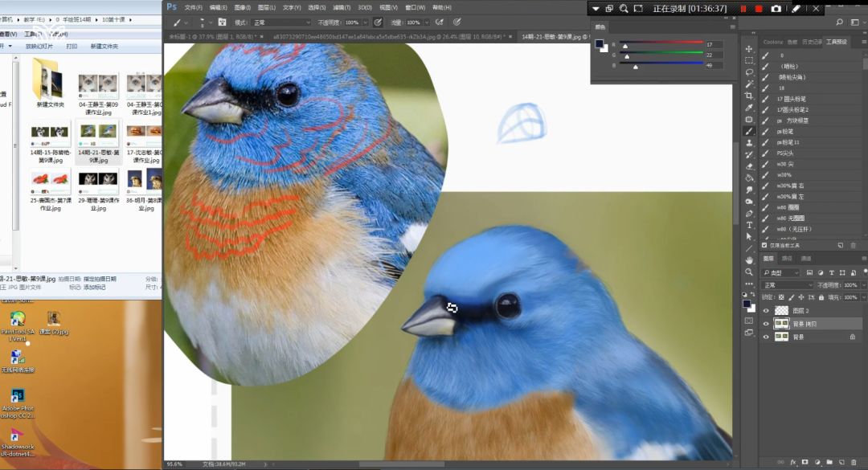The height and width of the screenshot is (470, 868).
Task: Choose the Zoom tool
Action: coord(749,272)
